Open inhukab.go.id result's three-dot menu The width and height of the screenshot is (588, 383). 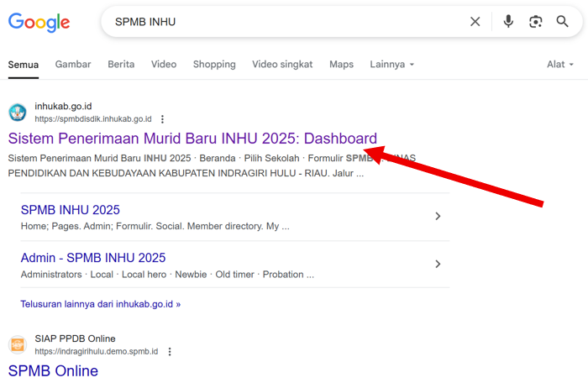[x=162, y=119]
